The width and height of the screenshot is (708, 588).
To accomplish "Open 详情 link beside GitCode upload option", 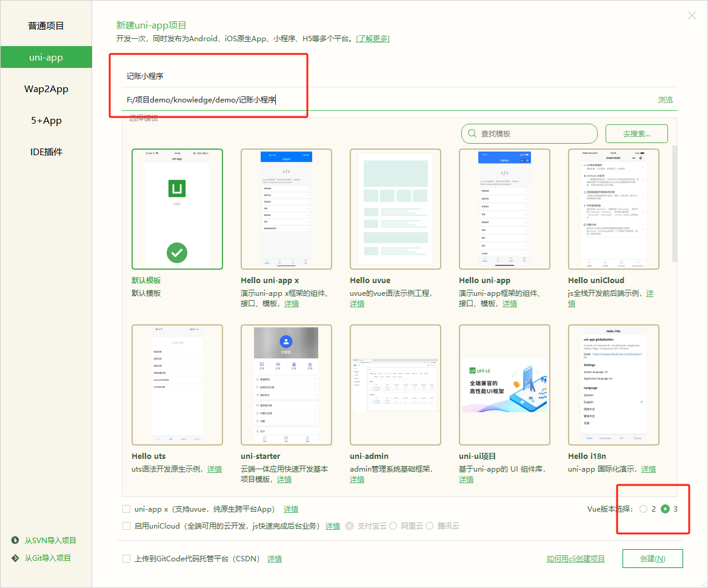I will tap(275, 559).
